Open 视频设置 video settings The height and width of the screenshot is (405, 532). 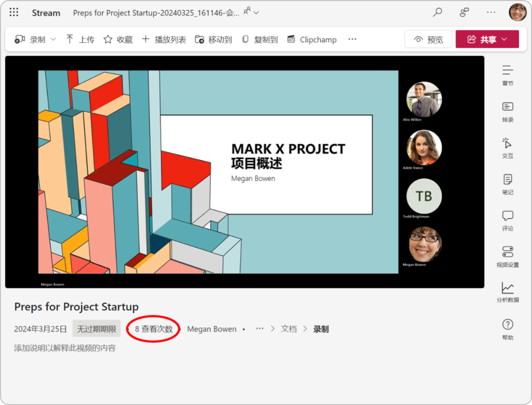[x=507, y=257]
